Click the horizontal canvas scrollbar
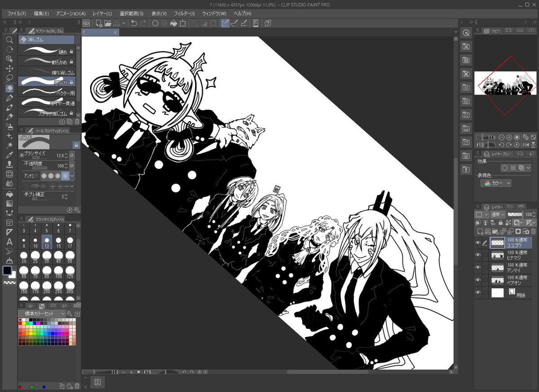 coord(327,372)
